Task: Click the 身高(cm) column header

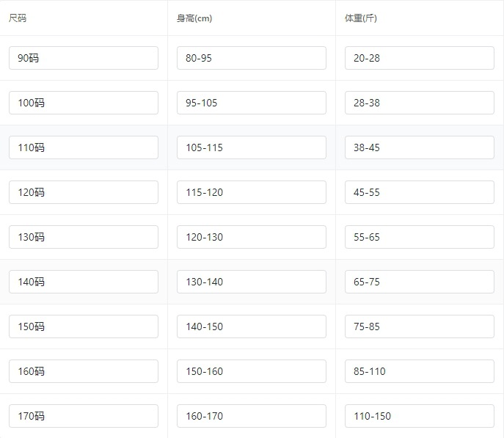Action: [194, 18]
